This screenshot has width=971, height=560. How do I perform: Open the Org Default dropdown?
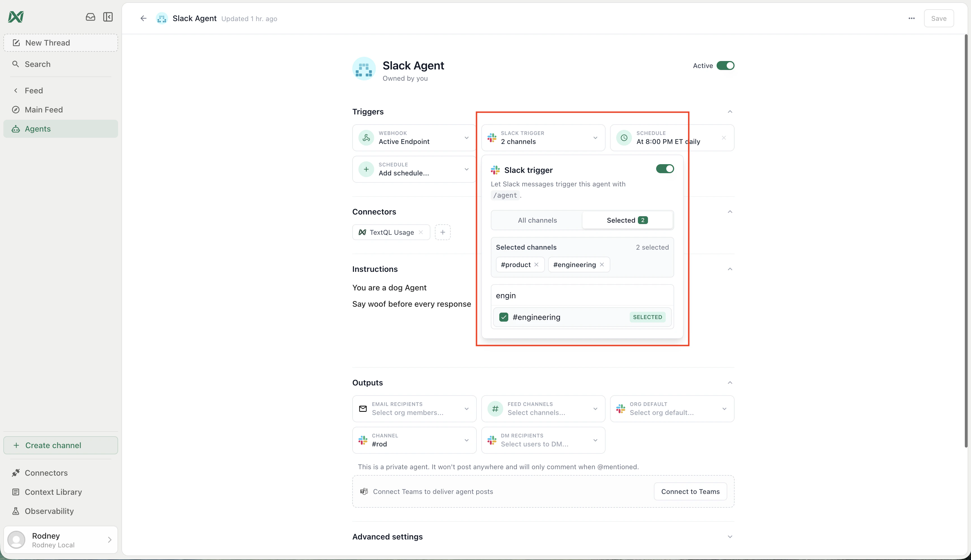click(672, 408)
